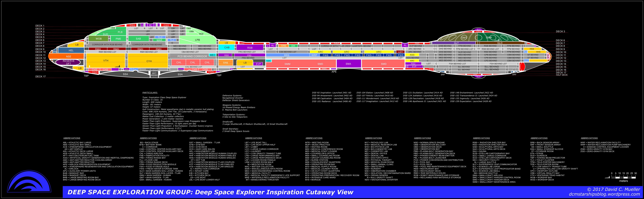The image size is (644, 199).
Task: Click the purple RSB shelter bay block
Action: (x=250, y=48)
